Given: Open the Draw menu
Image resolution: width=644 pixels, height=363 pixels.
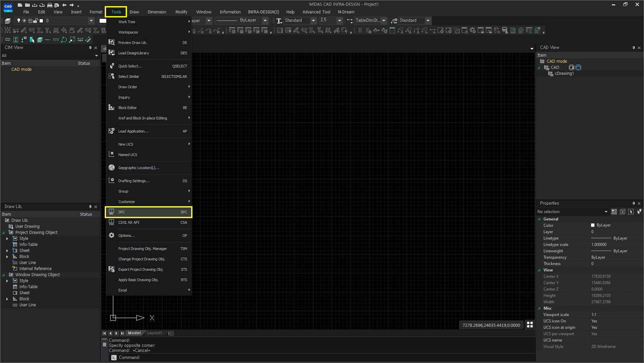Looking at the screenshot, I should (134, 12).
